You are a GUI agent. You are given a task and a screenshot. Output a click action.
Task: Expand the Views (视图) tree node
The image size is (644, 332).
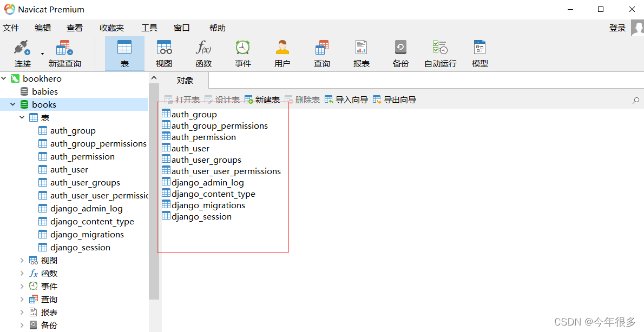[22, 260]
